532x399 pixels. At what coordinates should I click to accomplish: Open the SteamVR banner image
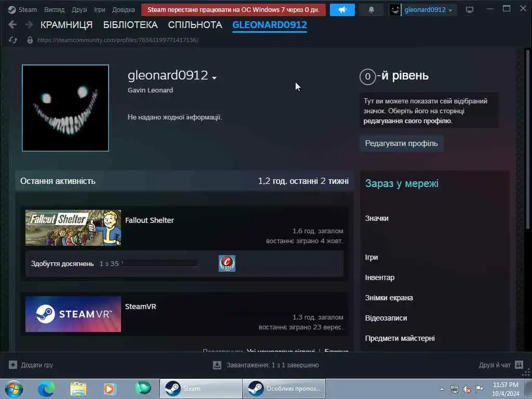[x=73, y=314]
